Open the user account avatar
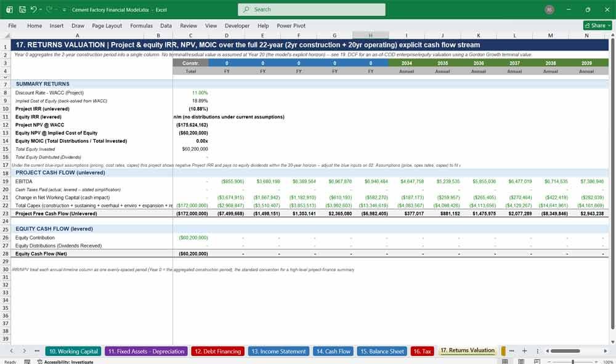The width and height of the screenshot is (616, 364). click(x=549, y=10)
